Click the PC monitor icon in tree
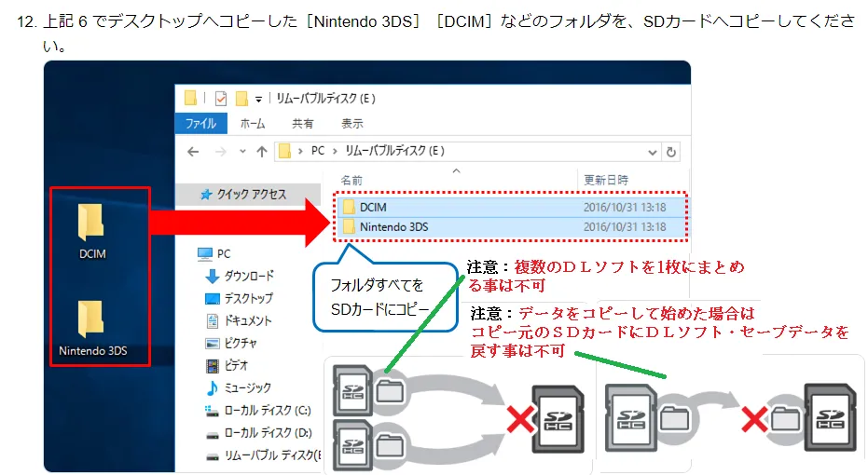This screenshot has width=868, height=475. coord(205,254)
